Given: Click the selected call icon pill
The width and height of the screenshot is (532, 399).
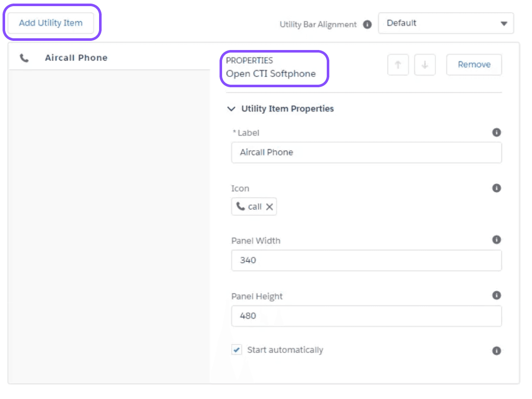Looking at the screenshot, I should 249,207.
